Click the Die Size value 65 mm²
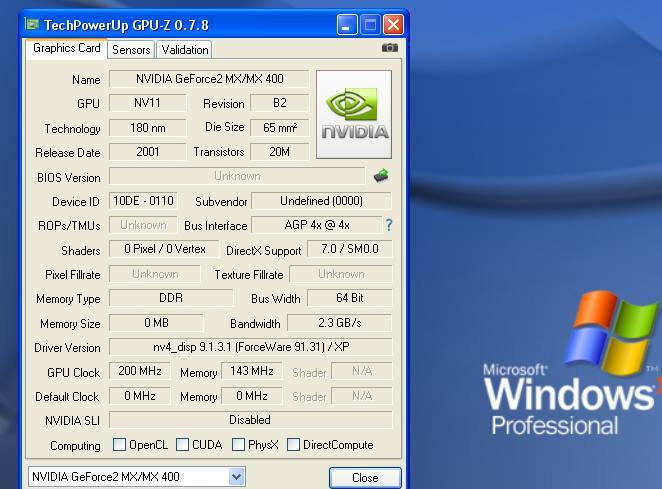This screenshot has height=489, width=662. (279, 128)
